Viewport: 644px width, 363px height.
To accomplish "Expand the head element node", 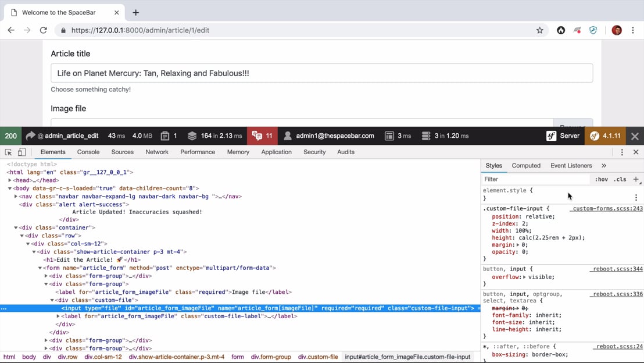I will [10, 180].
